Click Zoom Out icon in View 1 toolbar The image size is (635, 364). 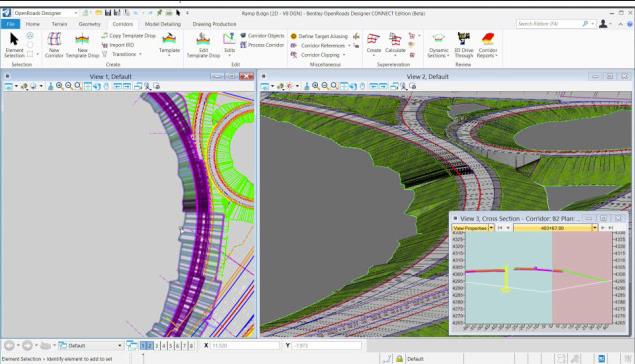[69, 86]
